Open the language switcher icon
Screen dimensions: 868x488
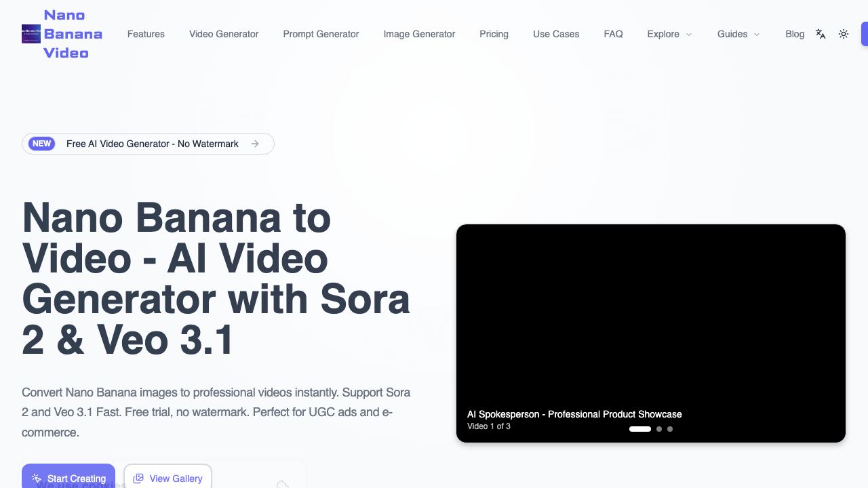coord(821,34)
